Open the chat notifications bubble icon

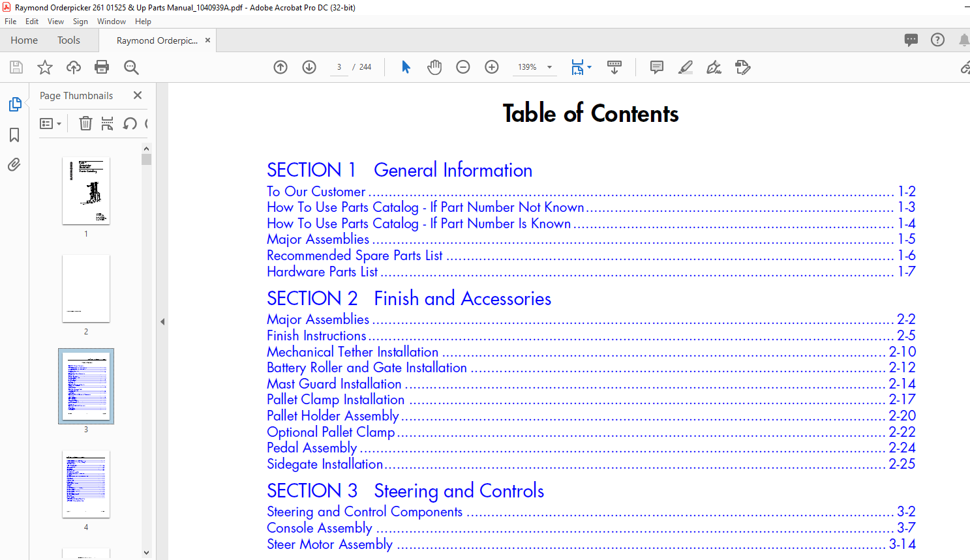click(x=911, y=40)
